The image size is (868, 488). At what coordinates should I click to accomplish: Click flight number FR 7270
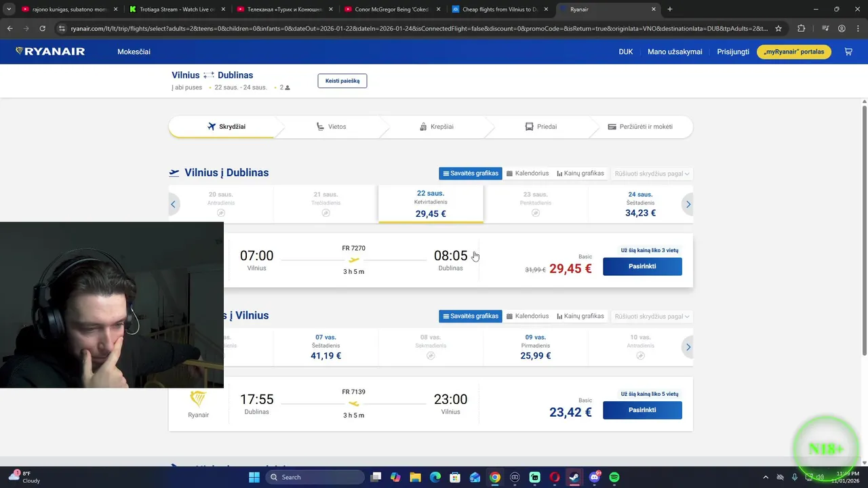[x=353, y=248]
